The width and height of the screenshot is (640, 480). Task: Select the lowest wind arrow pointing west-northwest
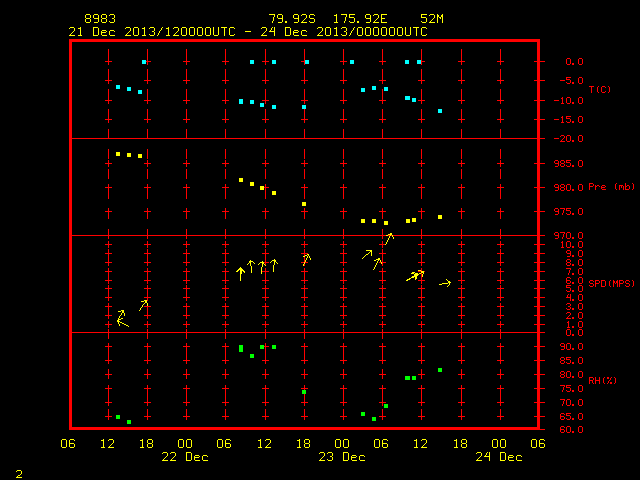123,323
